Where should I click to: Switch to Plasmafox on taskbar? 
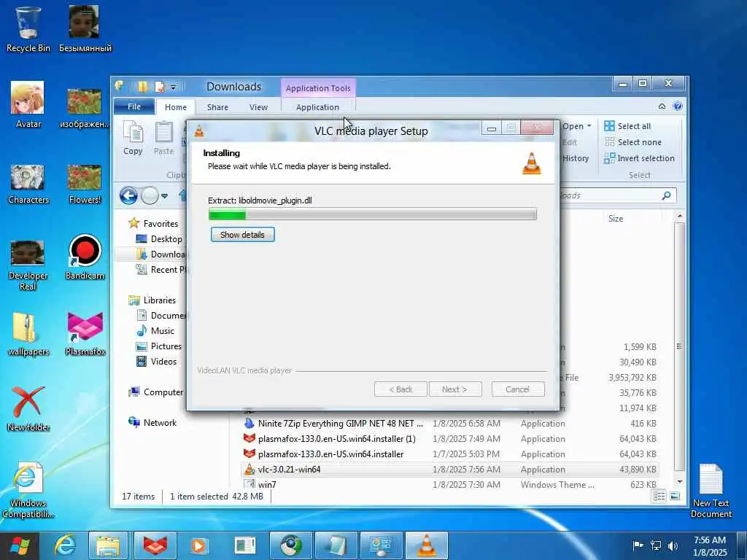point(155,545)
